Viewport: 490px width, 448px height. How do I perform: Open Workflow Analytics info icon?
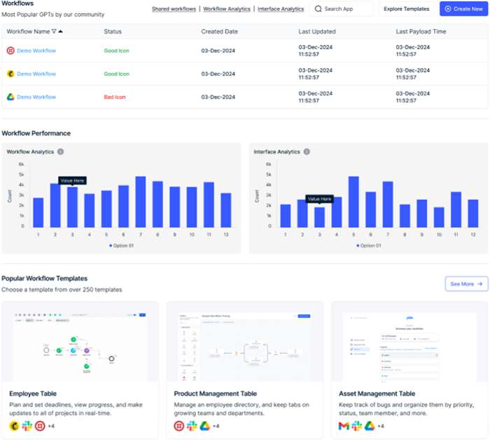pyautogui.click(x=61, y=151)
